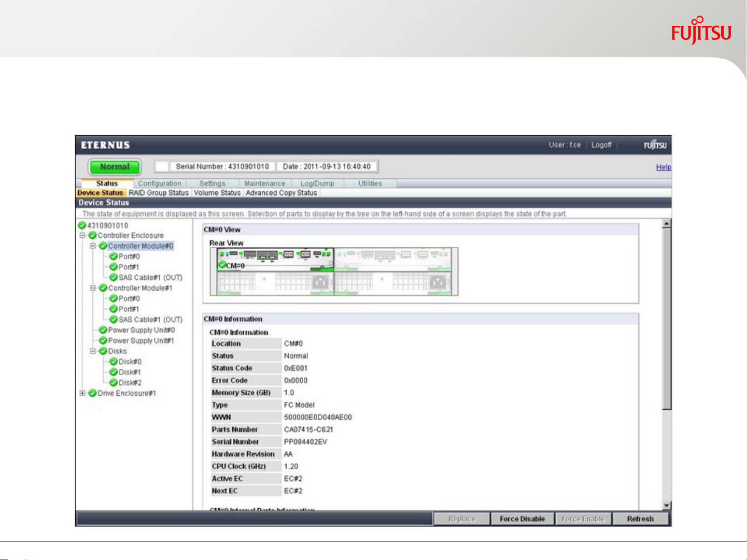
Task: Click the status icon of Controller Module#1
Action: coord(103,288)
